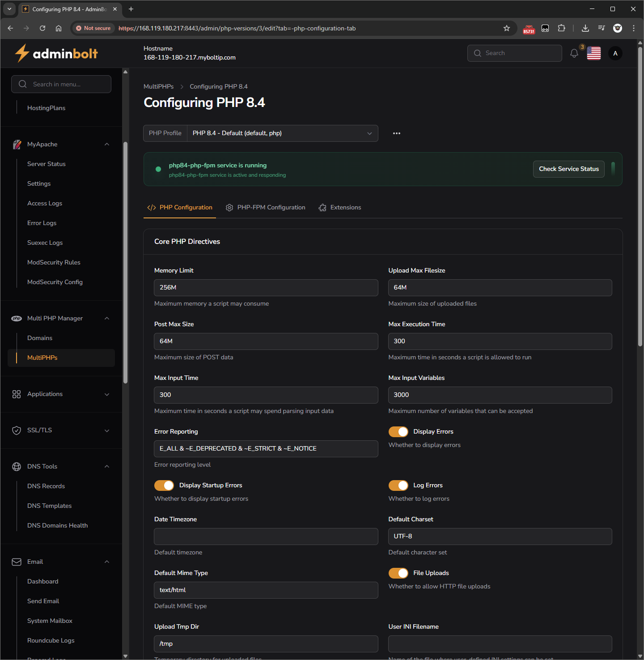This screenshot has width=644, height=660.
Task: Open browser downloads icon
Action: coord(585,28)
